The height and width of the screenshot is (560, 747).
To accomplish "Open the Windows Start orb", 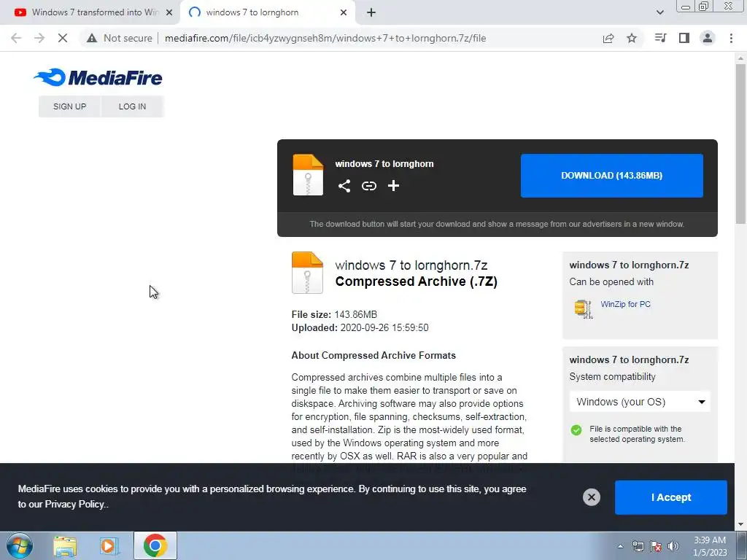I will point(20,545).
